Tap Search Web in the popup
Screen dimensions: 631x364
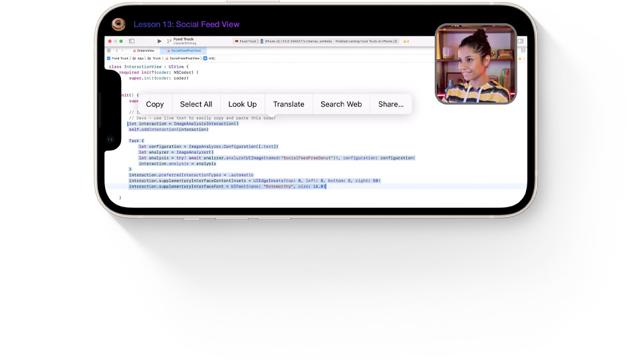click(341, 104)
